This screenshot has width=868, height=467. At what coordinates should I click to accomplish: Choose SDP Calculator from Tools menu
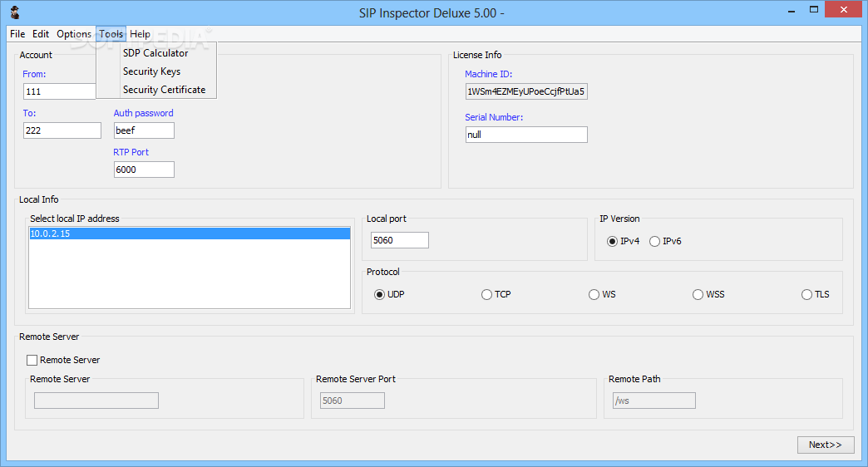point(155,53)
